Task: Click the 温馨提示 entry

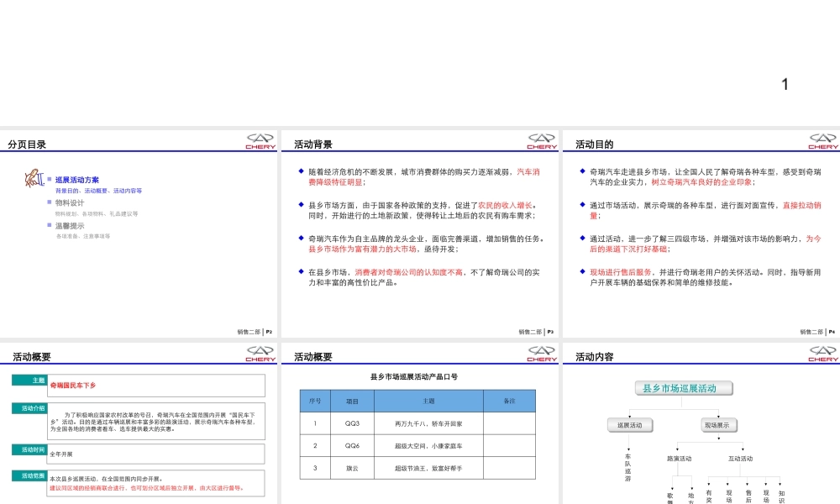Action: click(x=70, y=226)
